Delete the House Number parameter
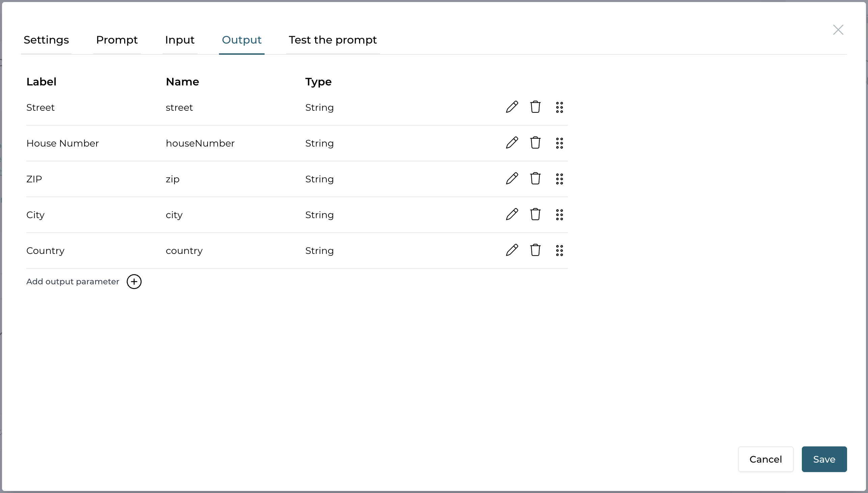Image resolution: width=868 pixels, height=493 pixels. coord(535,143)
